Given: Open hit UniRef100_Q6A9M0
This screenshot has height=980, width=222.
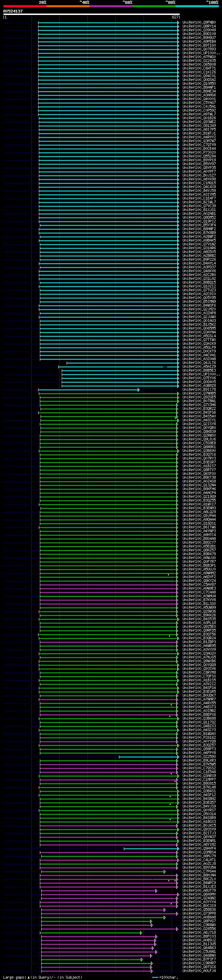Looking at the screenshot, I should click(x=199, y=894).
